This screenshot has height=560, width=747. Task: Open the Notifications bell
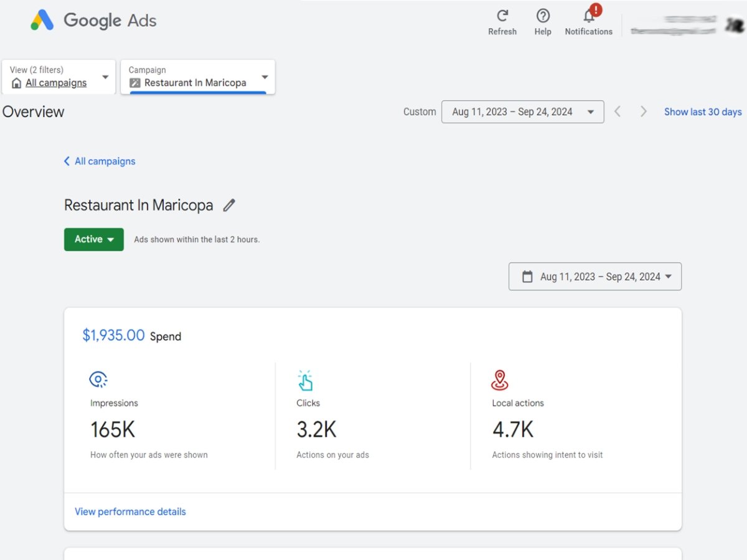pos(588,16)
